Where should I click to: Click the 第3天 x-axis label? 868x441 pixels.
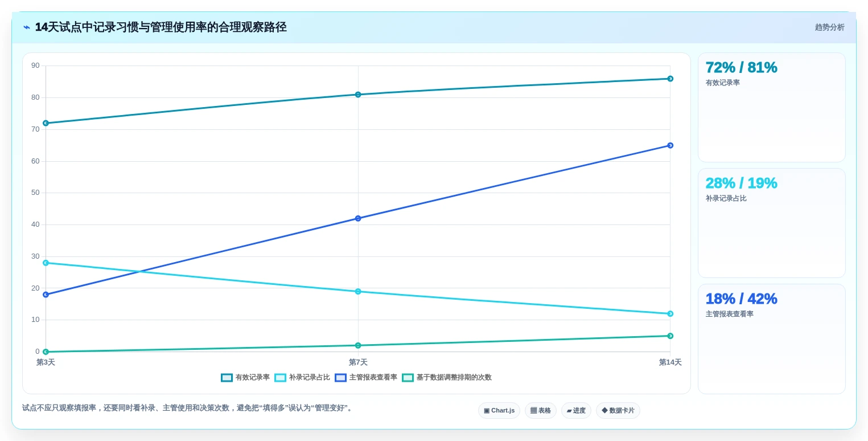[46, 362]
